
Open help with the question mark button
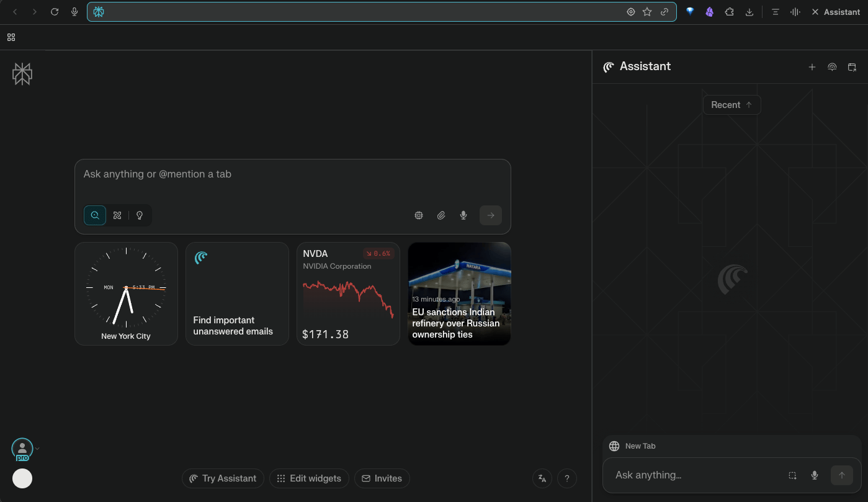[x=567, y=478]
